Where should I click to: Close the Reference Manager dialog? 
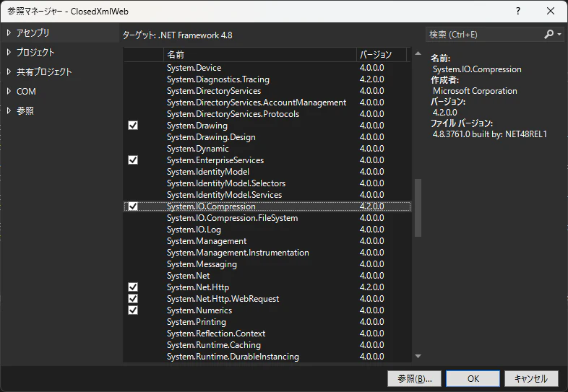[x=551, y=12]
